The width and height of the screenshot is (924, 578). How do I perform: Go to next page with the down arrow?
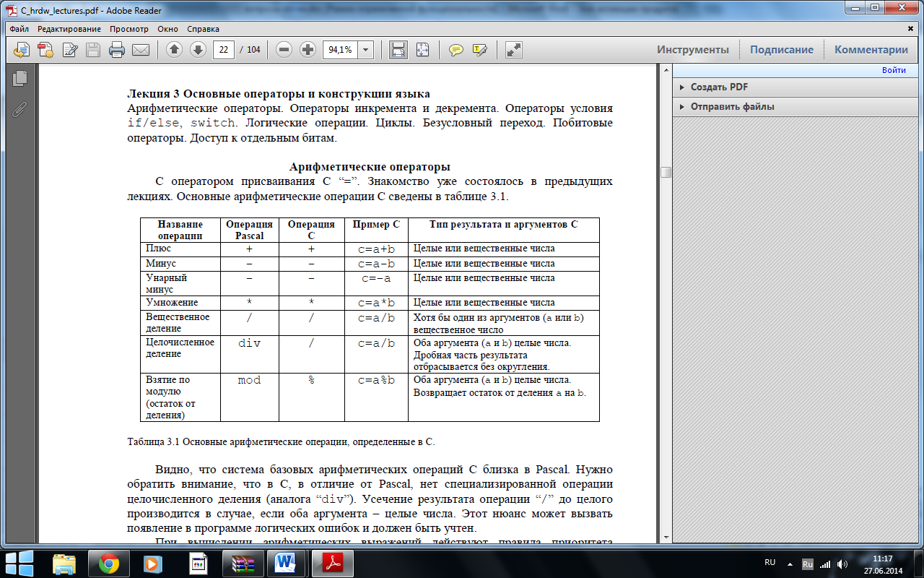(198, 50)
